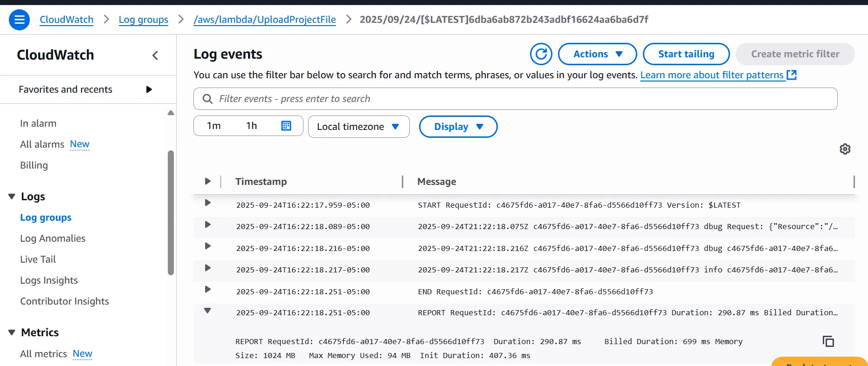Open the Local timezone dropdown
Image resolution: width=868 pixels, height=366 pixels.
(358, 127)
